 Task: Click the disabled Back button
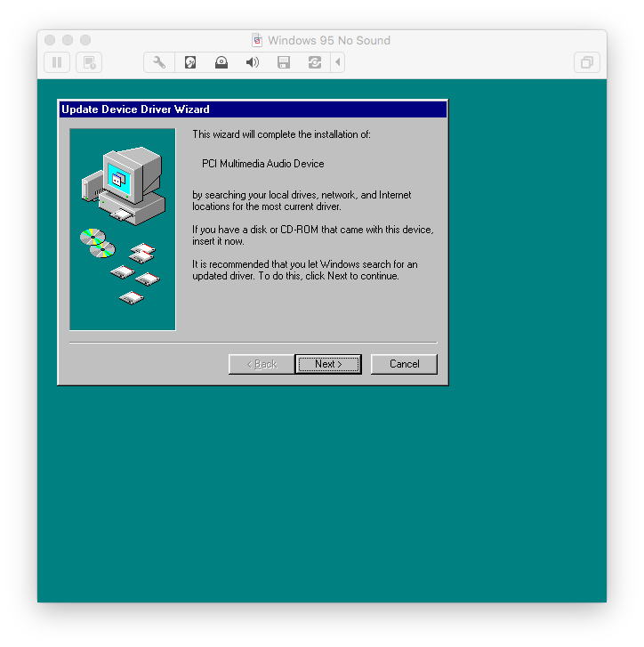(262, 364)
